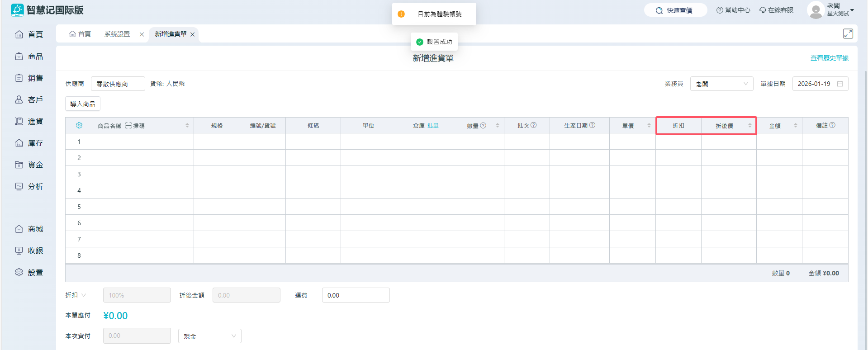Open the 查看歷史單據 link
Screen dimensions: 868x350
point(829,58)
